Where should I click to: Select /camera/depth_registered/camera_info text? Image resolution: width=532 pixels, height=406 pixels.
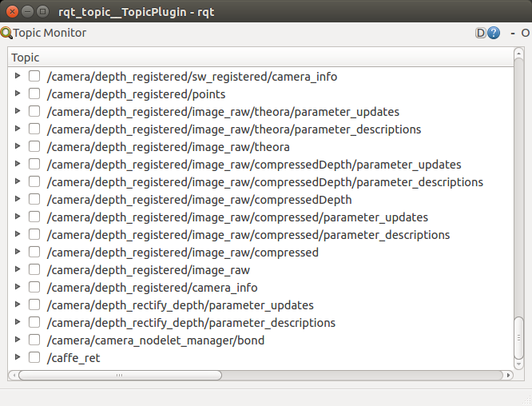click(152, 288)
